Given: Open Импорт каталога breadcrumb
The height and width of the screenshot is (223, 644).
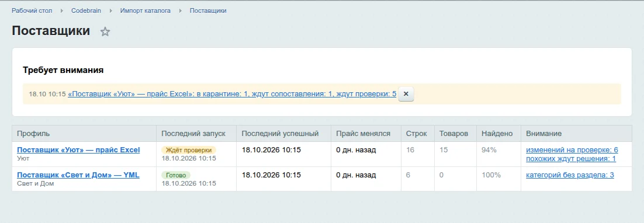Looking at the screenshot, I should pyautogui.click(x=146, y=11).
